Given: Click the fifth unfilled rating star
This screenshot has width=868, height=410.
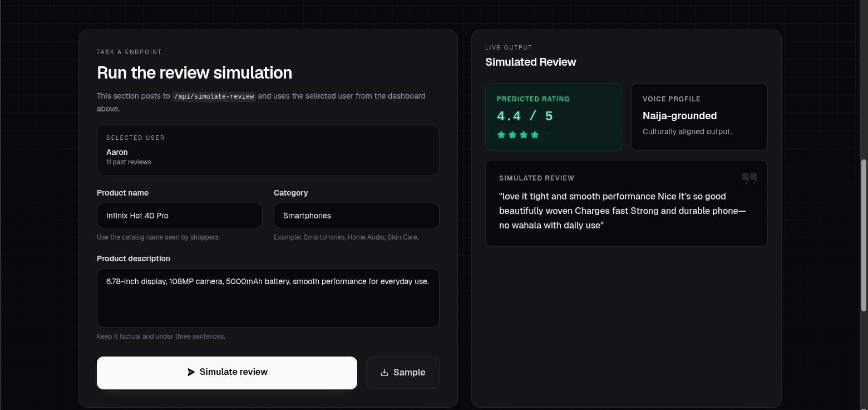Looking at the screenshot, I should click(x=546, y=135).
